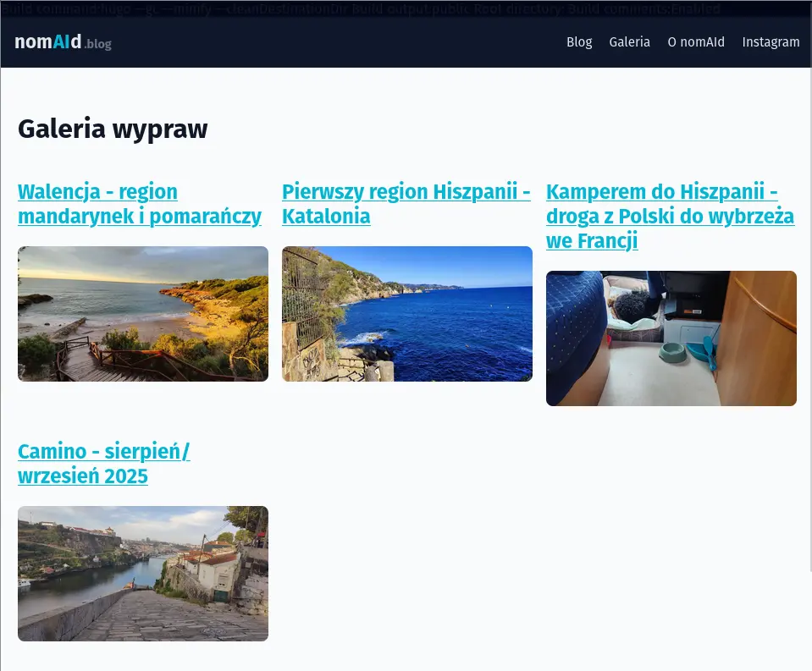This screenshot has width=812, height=671.
Task: Click the Katalonia coastline photo
Action: pyautogui.click(x=406, y=313)
